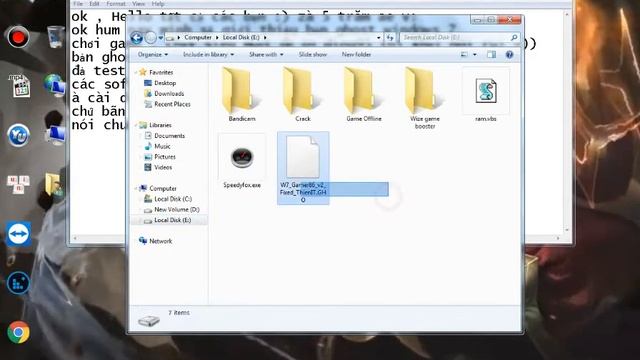640x360 pixels.
Task: Open Notepad Edit menu
Action: tap(94, 4)
